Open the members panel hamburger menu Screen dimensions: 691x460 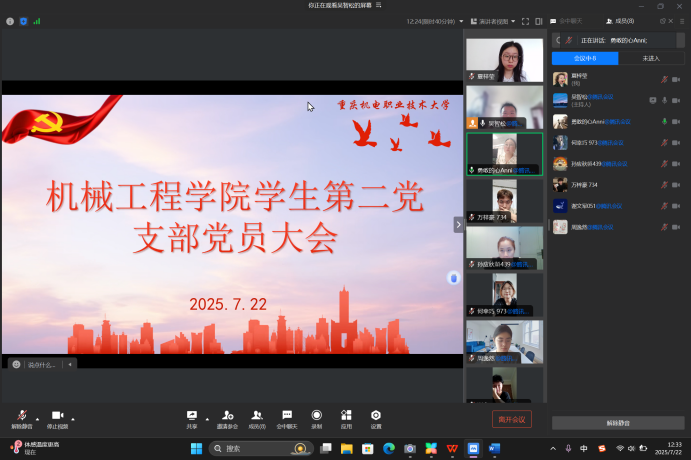click(x=682, y=21)
